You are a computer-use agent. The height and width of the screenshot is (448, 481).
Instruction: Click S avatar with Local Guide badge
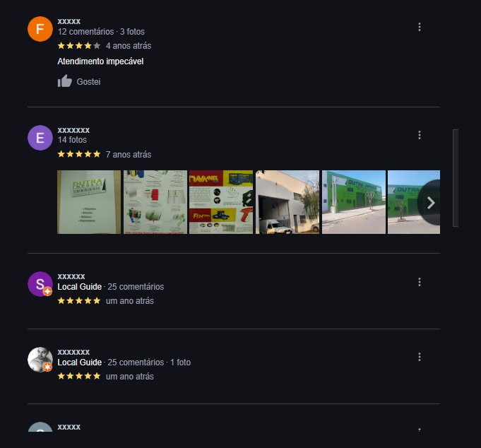coord(40,284)
